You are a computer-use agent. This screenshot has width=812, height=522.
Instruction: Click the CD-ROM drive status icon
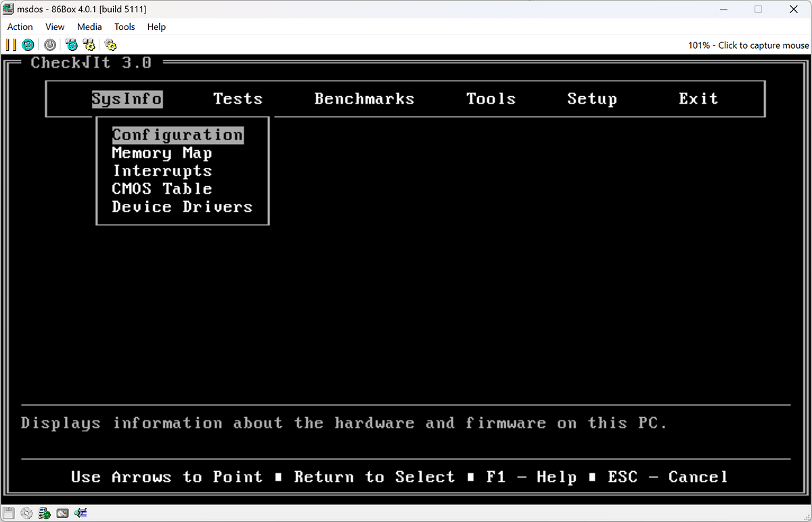26,513
